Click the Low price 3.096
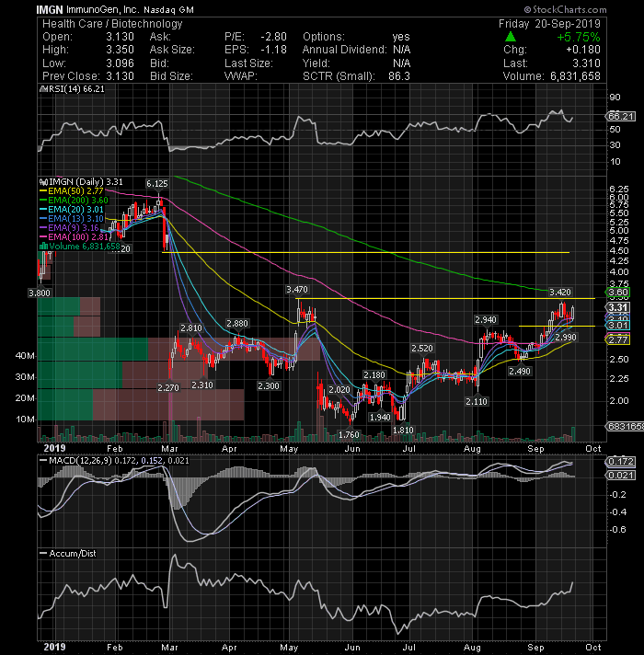 (x=120, y=63)
